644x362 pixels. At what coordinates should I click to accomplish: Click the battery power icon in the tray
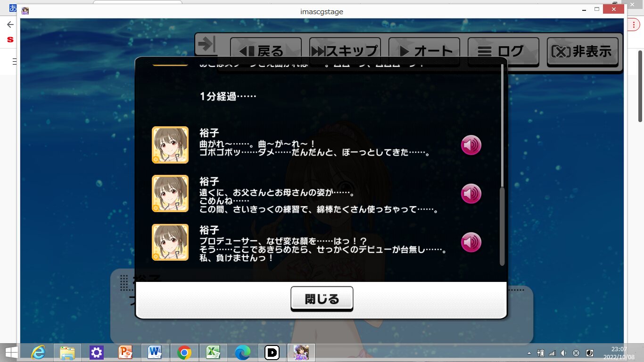click(541, 353)
